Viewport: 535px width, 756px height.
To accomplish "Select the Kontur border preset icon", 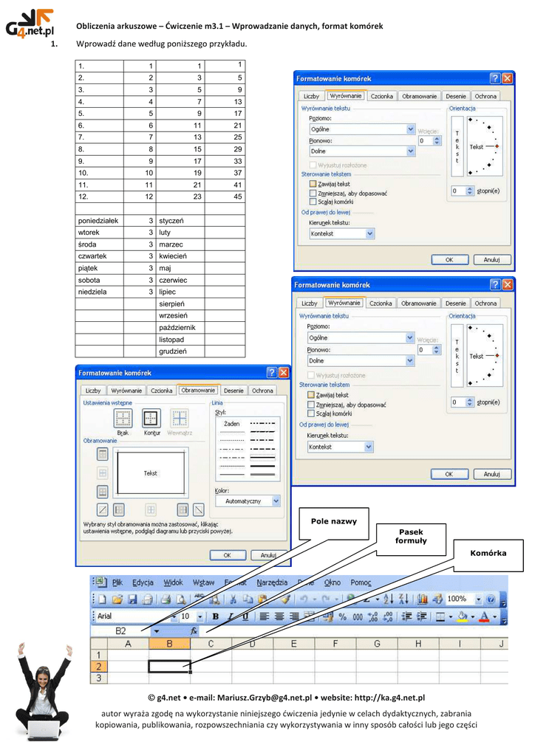I will tap(151, 419).
